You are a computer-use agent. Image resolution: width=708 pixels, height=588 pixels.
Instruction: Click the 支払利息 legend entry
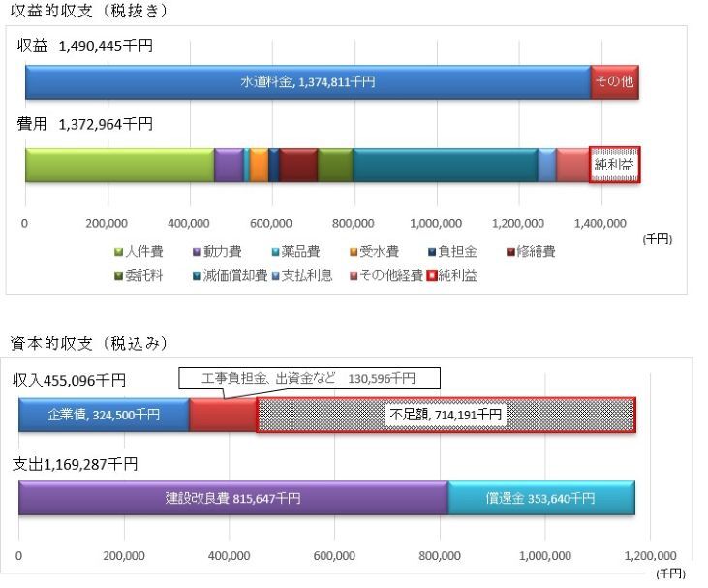(308, 276)
